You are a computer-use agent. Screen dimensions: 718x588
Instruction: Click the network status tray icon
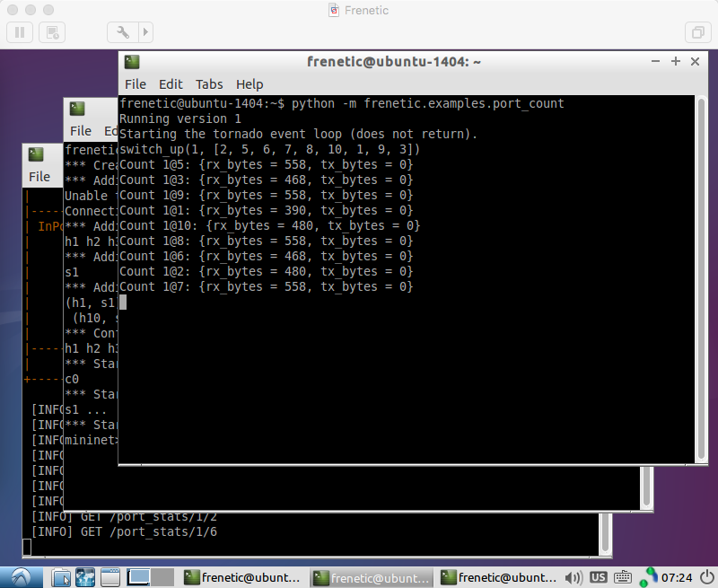(648, 577)
